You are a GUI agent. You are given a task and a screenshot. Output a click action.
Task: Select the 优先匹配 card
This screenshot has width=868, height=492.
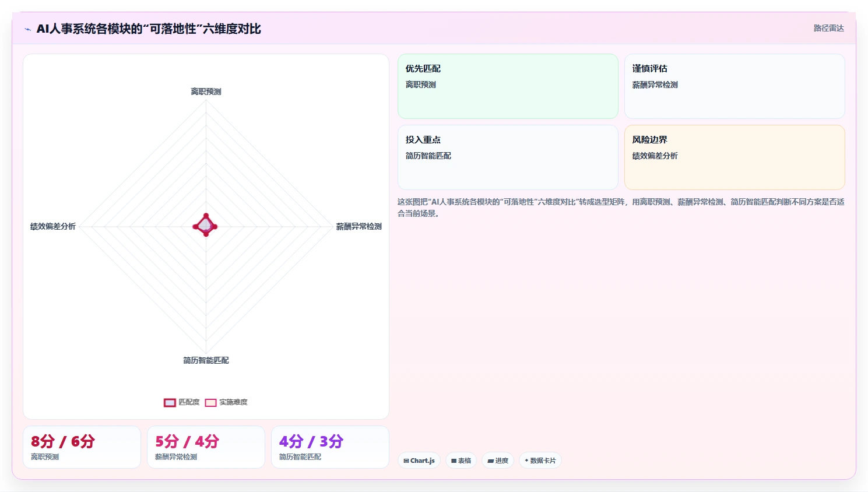[x=508, y=86]
